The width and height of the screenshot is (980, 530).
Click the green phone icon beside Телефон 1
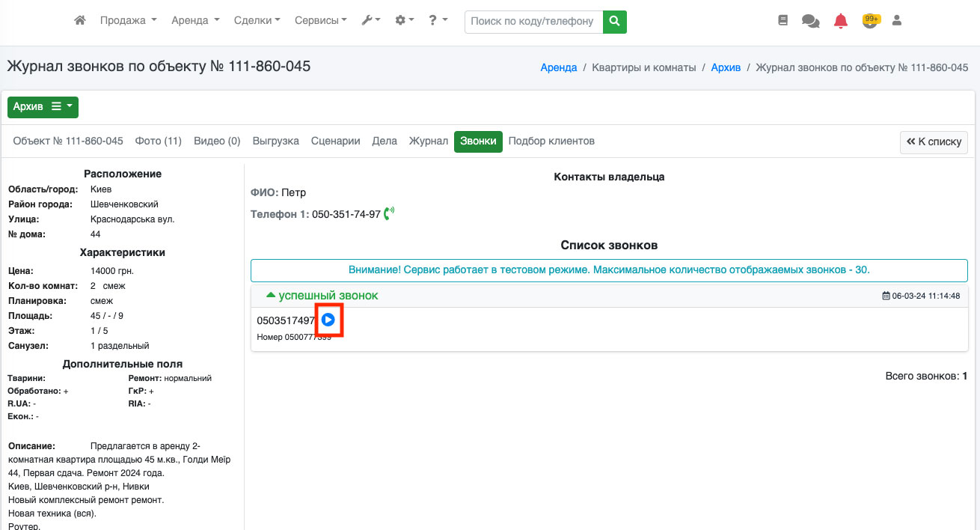click(388, 214)
